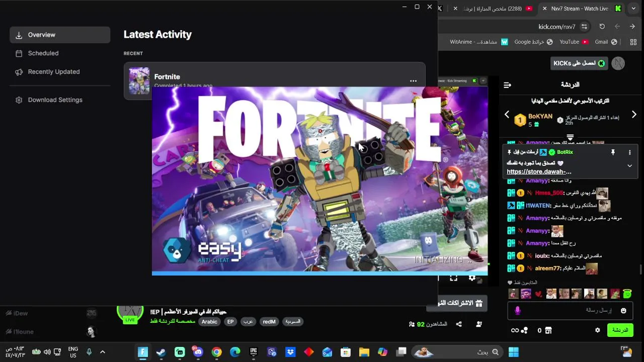The image size is (644, 362).
Task: Click username alreem77 in chat
Action: (547, 268)
